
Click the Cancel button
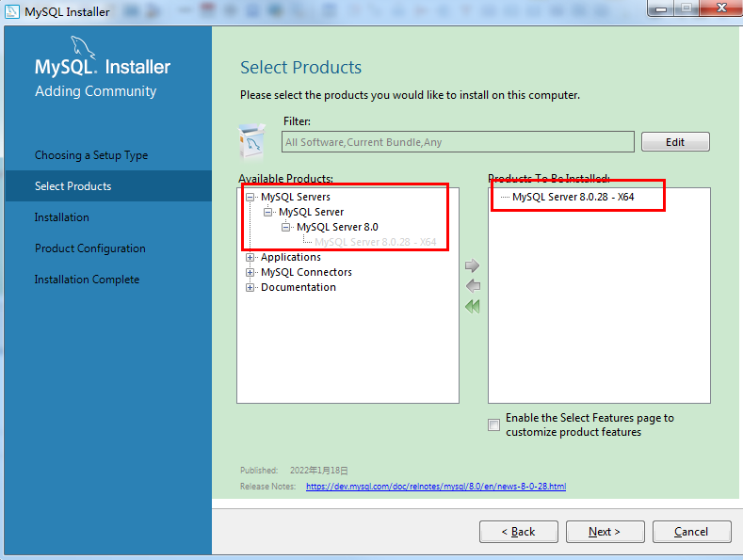click(692, 532)
